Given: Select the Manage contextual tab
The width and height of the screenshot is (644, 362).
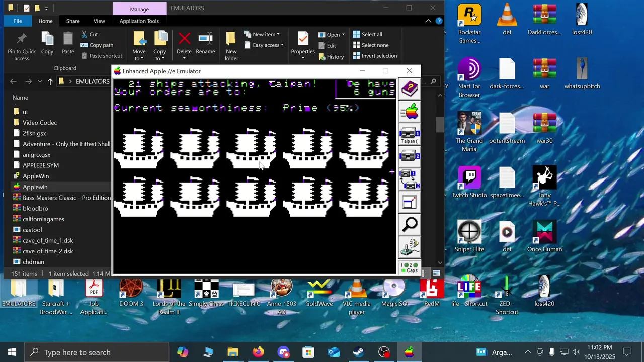Looking at the screenshot, I should [139, 9].
